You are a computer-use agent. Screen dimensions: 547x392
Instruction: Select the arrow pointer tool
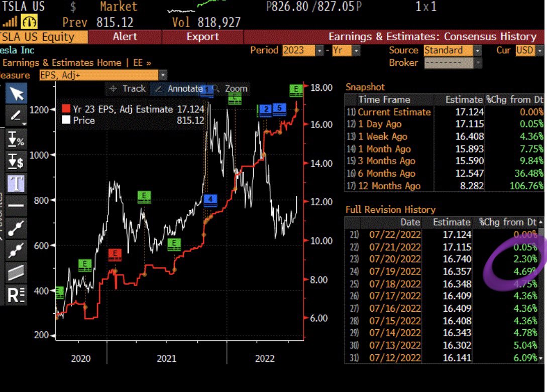coord(16,94)
